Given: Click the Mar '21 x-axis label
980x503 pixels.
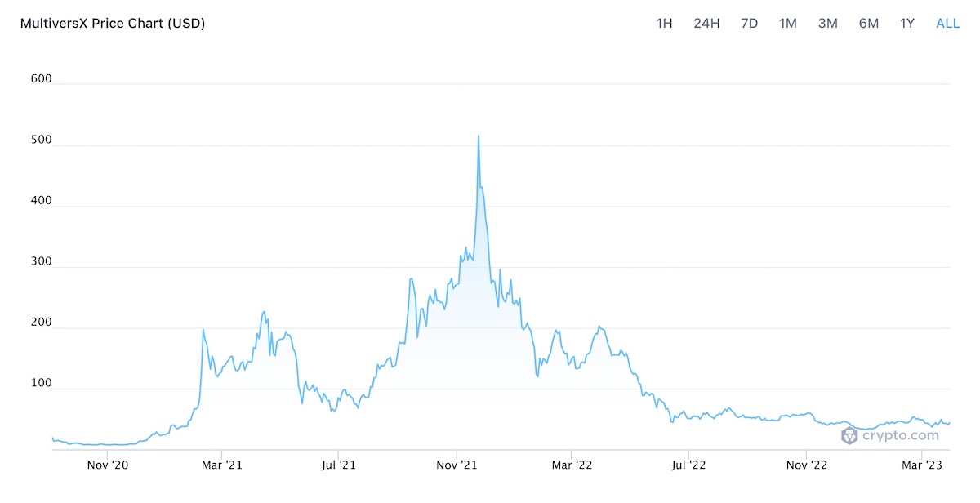Looking at the screenshot, I should click(223, 465).
